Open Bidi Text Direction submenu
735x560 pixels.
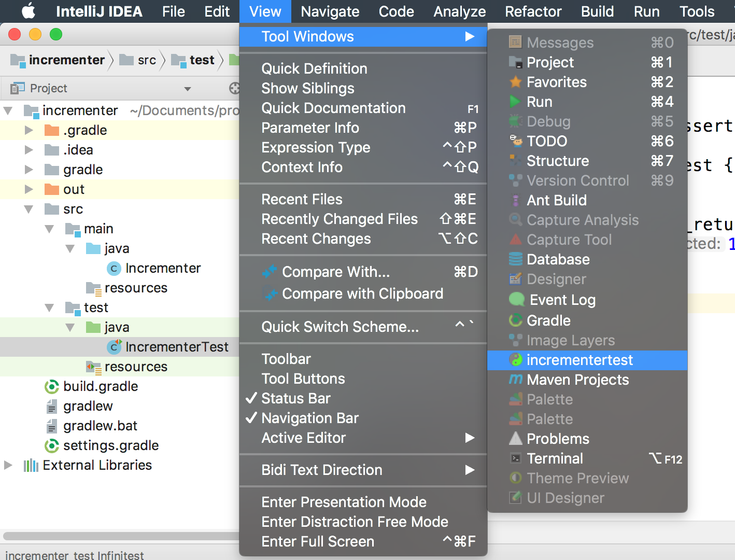coord(363,470)
